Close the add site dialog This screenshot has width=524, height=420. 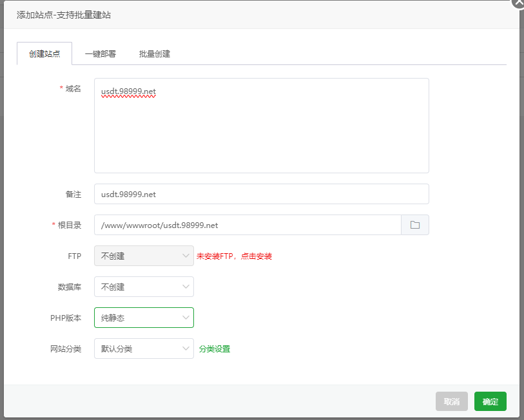[x=518, y=3]
